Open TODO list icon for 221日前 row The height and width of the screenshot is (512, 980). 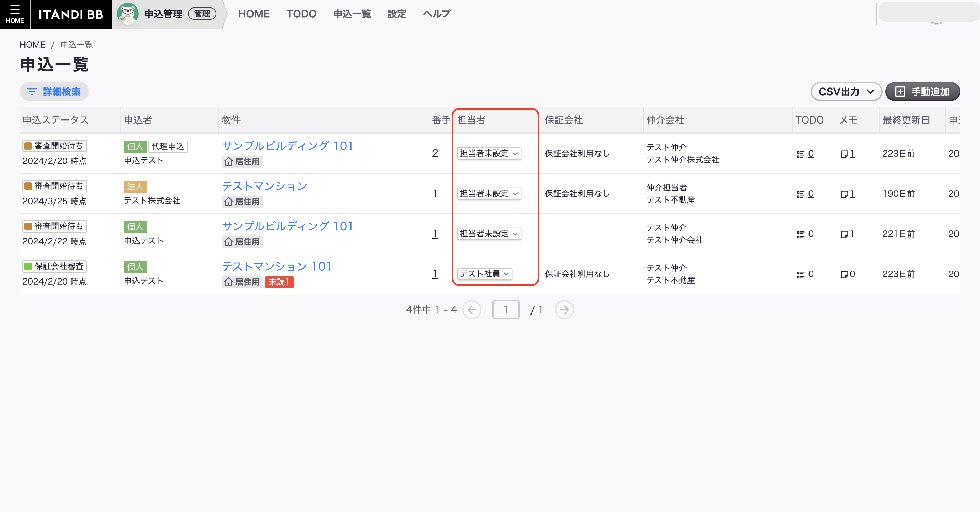[800, 235]
